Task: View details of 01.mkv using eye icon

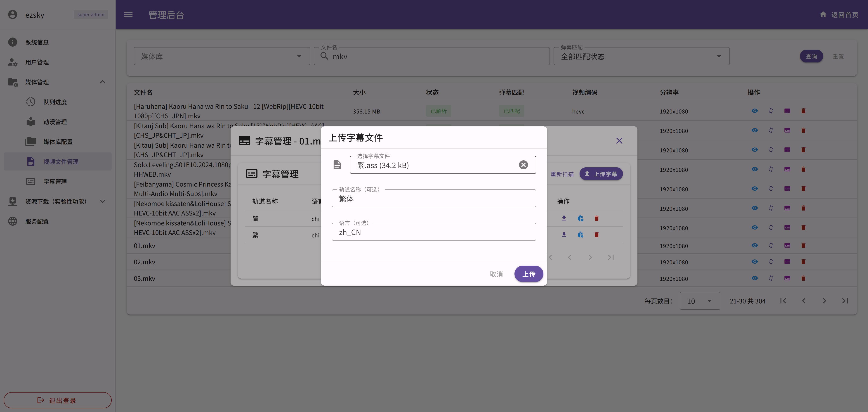Action: tap(755, 245)
